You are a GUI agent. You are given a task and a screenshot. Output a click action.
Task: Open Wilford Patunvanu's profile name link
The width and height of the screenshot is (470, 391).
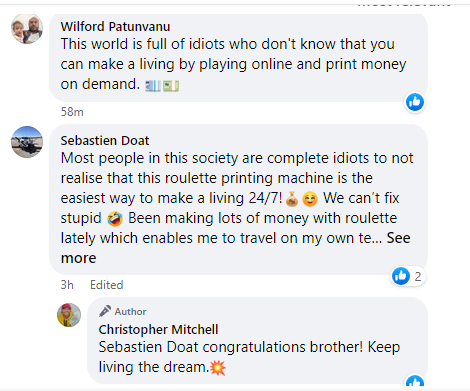click(115, 26)
